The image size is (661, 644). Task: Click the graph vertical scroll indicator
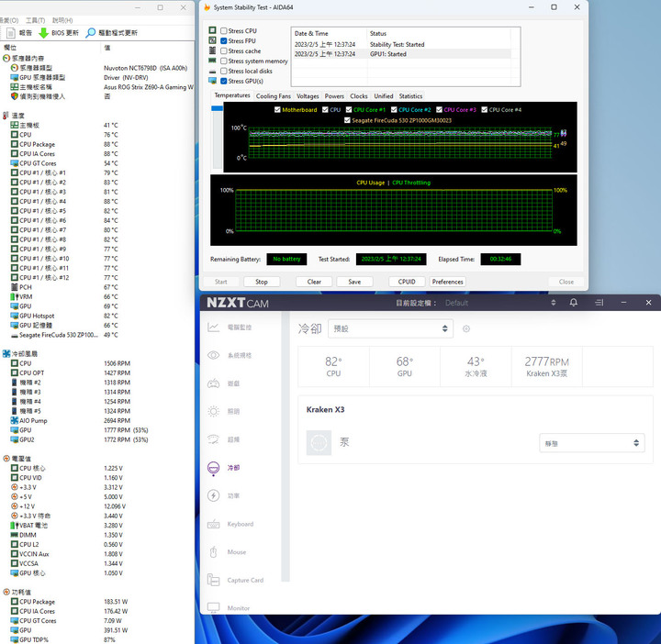click(217, 108)
